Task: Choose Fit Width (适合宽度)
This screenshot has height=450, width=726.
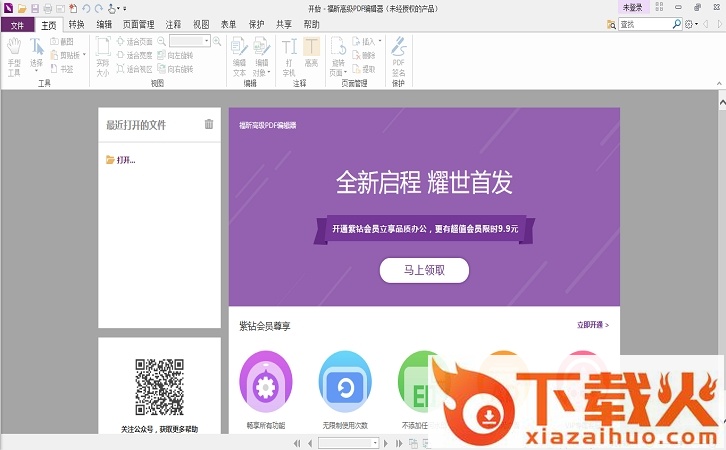Action: coord(134,55)
